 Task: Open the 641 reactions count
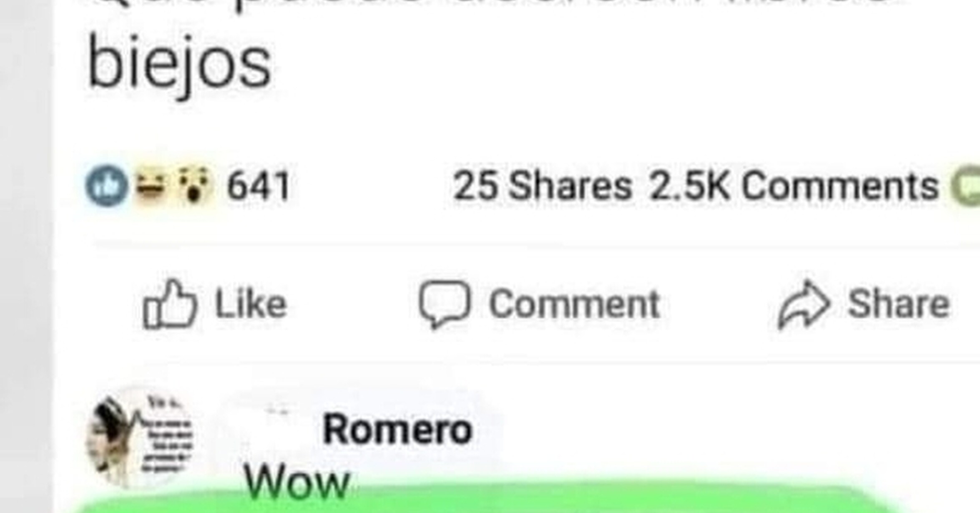click(x=259, y=186)
